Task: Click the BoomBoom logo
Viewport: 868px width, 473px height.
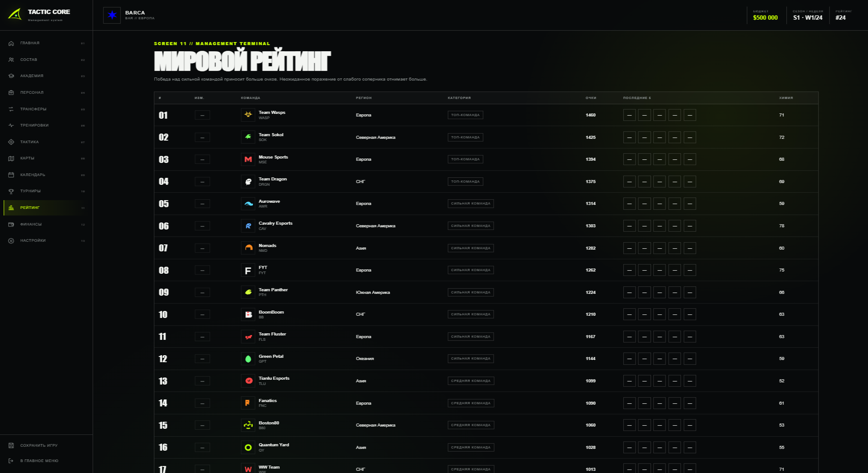Action: (x=248, y=314)
